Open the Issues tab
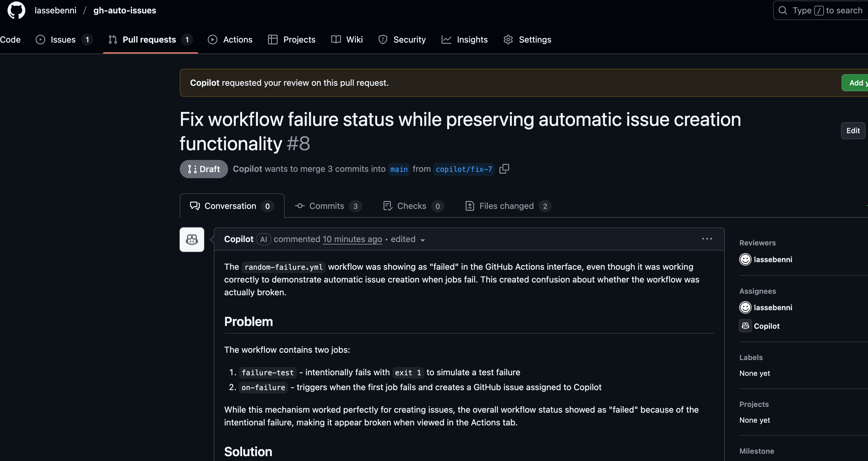Viewport: 868px width, 461px height. tap(64, 40)
